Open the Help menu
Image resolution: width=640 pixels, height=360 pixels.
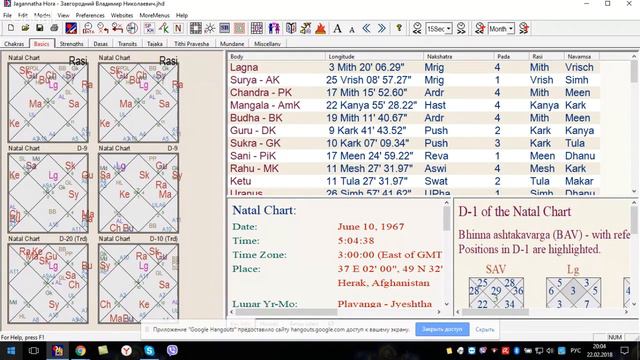point(182,15)
